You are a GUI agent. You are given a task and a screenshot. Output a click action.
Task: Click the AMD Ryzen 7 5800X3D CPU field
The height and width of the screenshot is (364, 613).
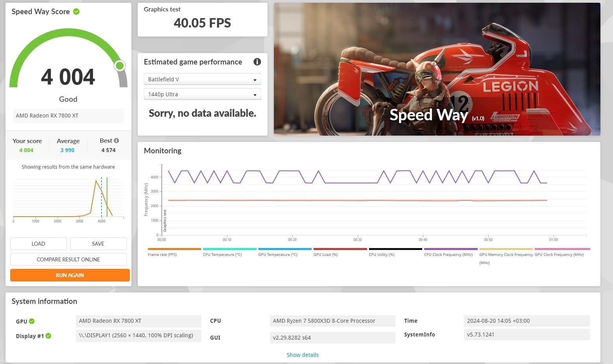tap(332, 321)
